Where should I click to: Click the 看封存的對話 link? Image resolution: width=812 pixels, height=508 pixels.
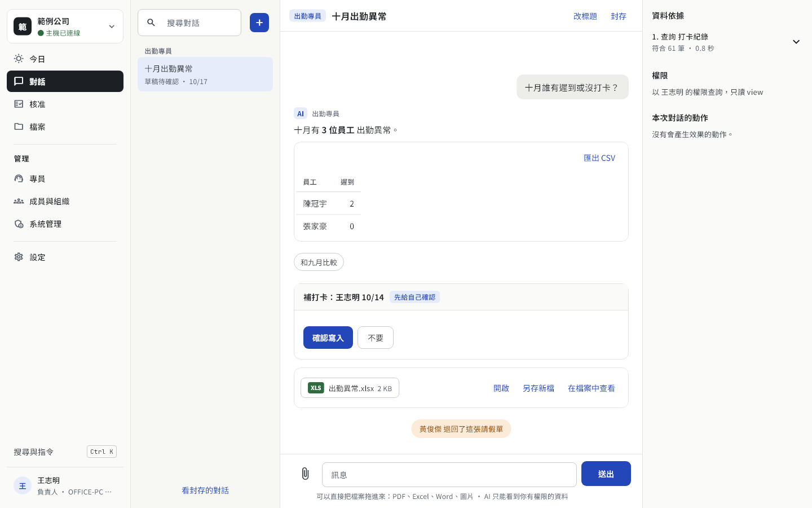205,490
